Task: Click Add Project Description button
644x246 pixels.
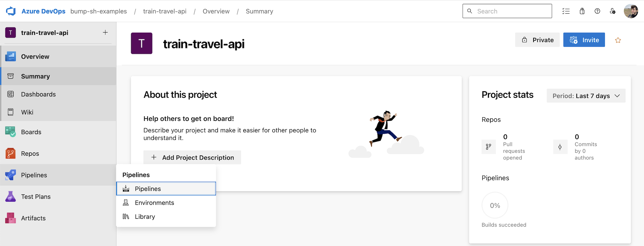Action: [192, 157]
